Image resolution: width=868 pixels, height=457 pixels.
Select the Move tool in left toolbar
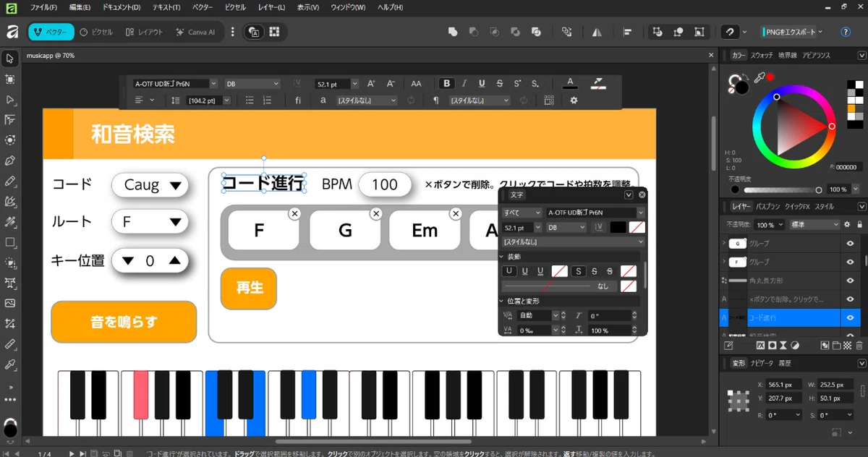[x=10, y=59]
